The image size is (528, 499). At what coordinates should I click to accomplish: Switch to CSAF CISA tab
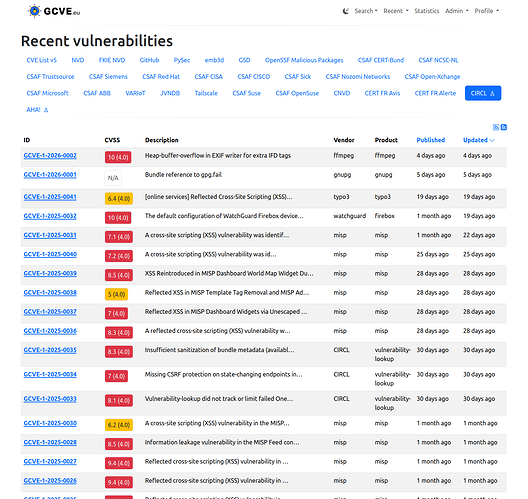(x=209, y=77)
